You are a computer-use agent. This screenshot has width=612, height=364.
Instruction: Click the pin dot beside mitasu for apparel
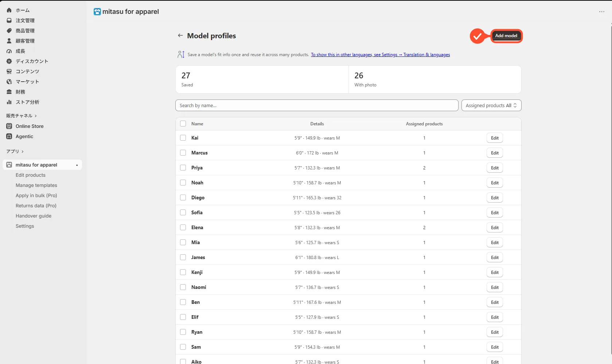77,165
